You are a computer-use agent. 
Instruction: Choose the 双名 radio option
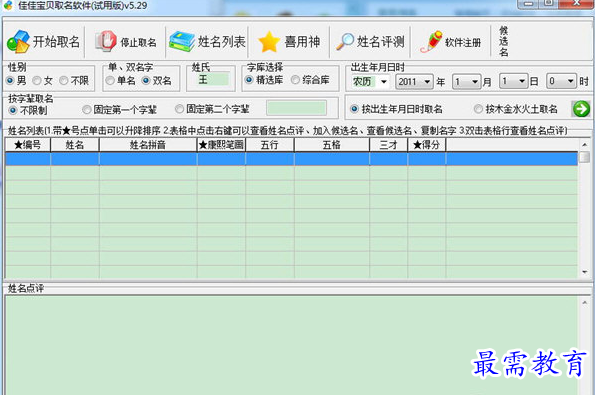pyautogui.click(x=146, y=80)
